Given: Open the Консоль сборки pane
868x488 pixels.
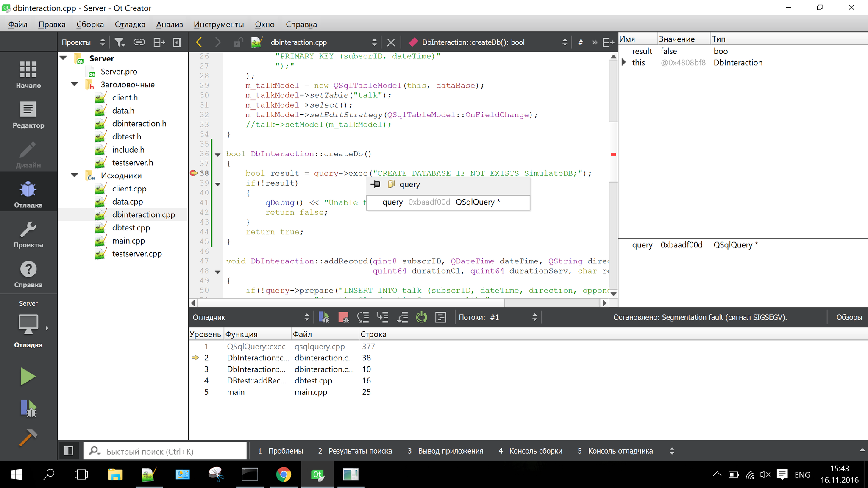Looking at the screenshot, I should pyautogui.click(x=531, y=451).
